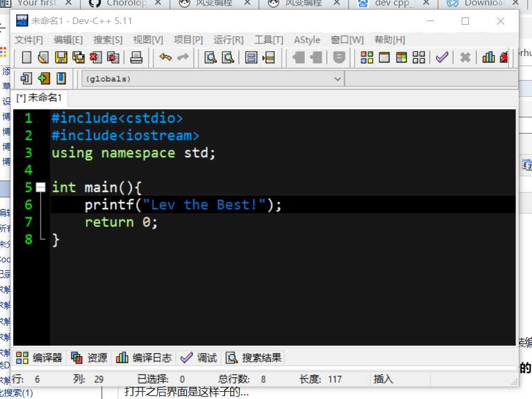Open the 搜索[S] menu

(108, 40)
